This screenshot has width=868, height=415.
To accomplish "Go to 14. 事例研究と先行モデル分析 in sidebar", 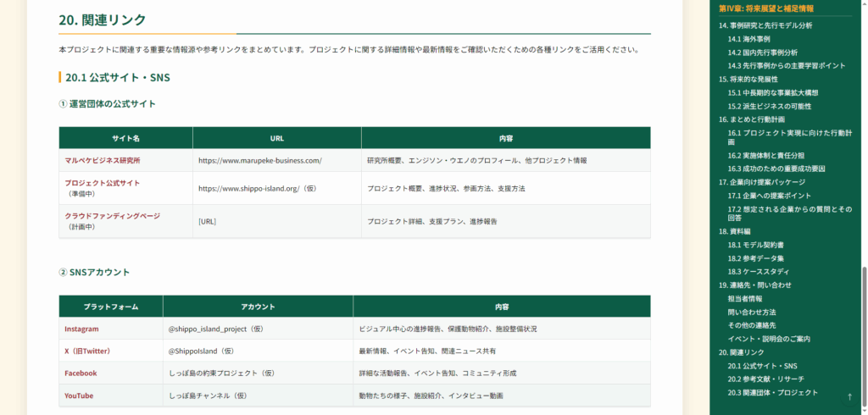I will [765, 25].
